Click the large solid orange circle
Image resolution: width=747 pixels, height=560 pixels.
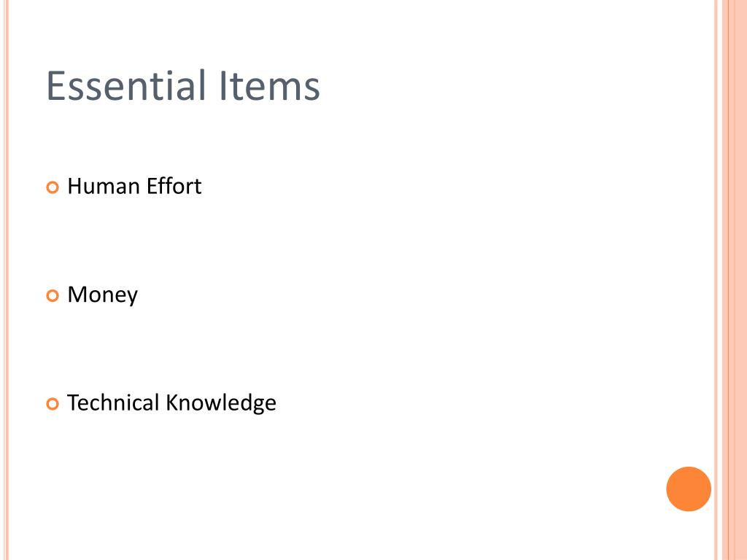tap(689, 489)
